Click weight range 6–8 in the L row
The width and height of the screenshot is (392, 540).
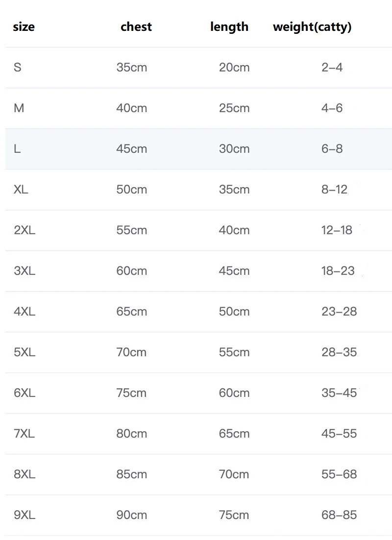click(x=332, y=149)
